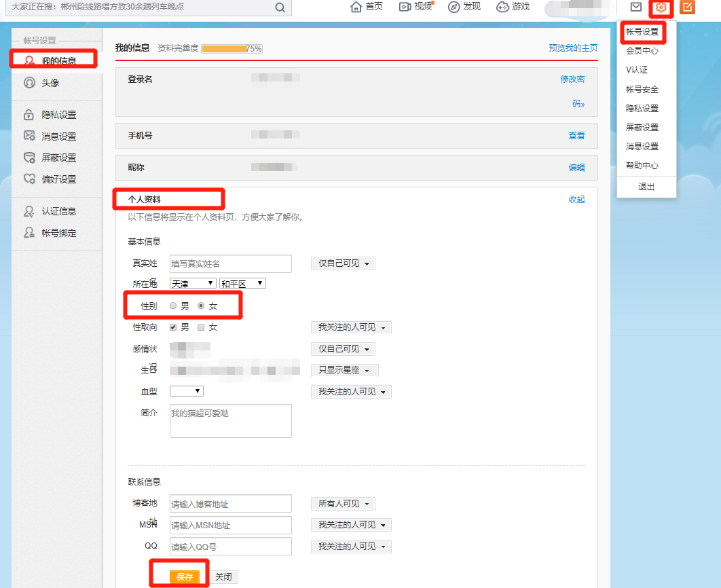The width and height of the screenshot is (721, 588).
Task: Check the 女 checkbox under 性取向
Action: coord(200,327)
